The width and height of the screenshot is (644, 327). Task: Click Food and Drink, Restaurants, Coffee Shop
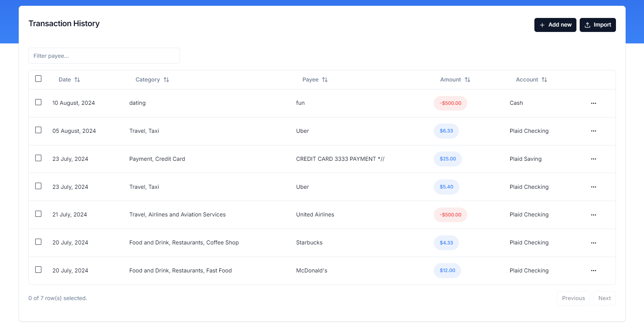[x=184, y=243]
